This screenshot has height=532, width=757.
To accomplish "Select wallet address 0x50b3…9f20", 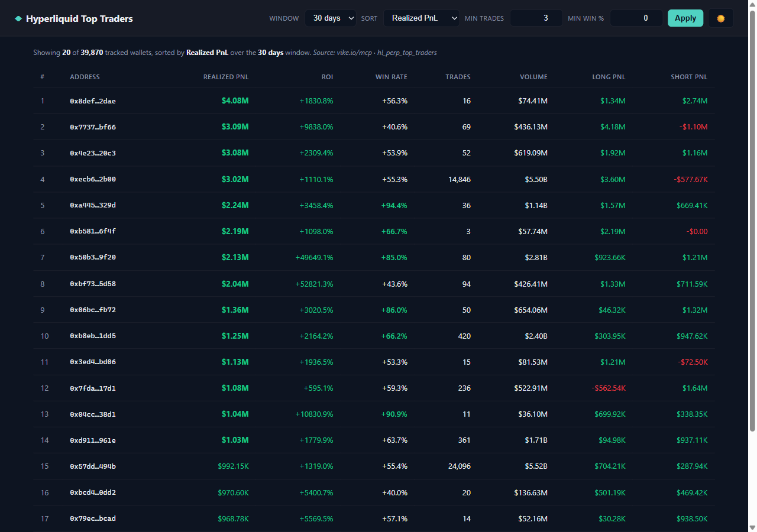I will point(93,257).
